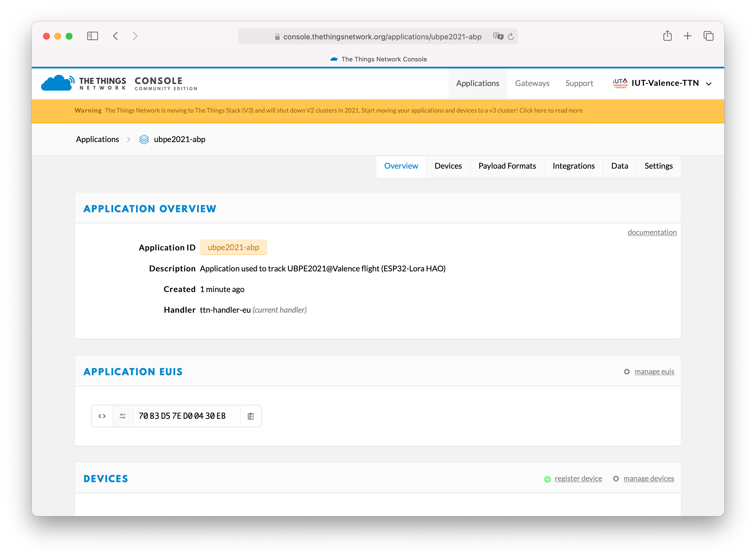Click the DEVICES section heading
Screen dimensions: 756x558
[x=106, y=479]
